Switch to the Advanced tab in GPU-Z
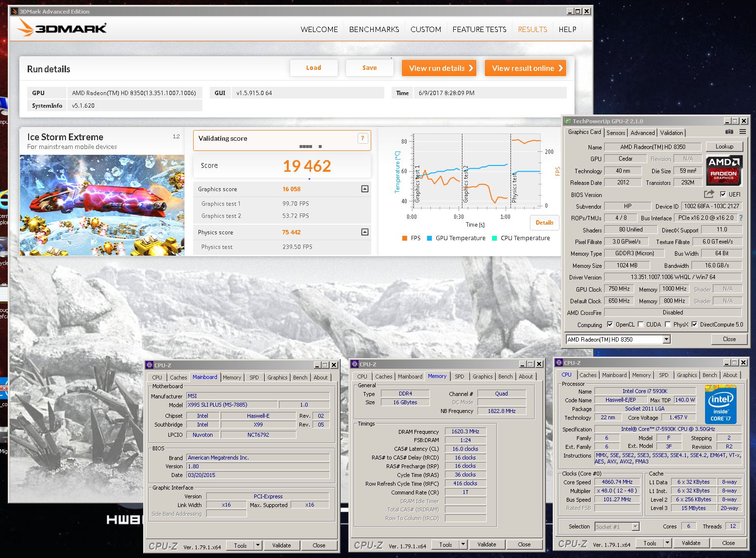This screenshot has width=756, height=558. tap(642, 132)
